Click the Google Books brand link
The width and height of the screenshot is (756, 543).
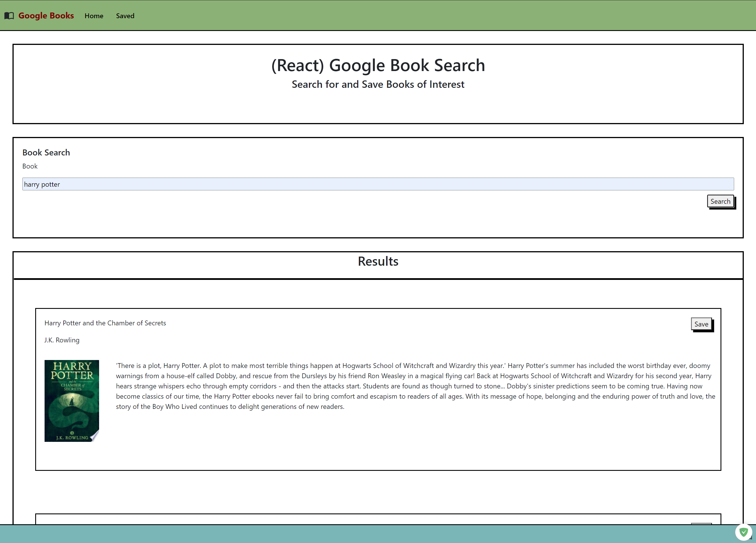coord(46,16)
